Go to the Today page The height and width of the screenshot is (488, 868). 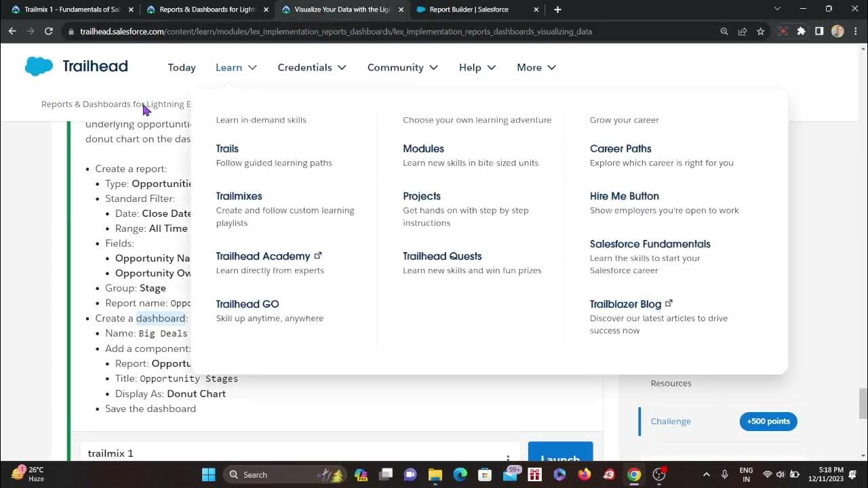click(x=182, y=67)
